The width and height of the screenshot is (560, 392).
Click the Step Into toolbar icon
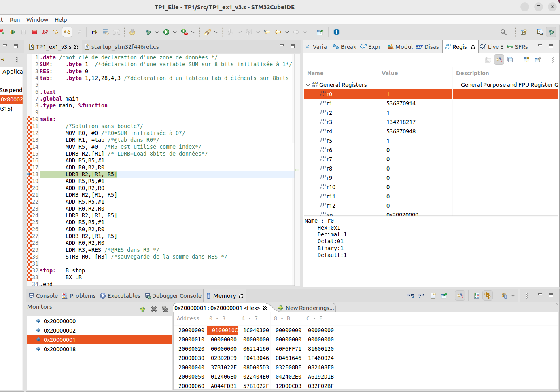point(56,32)
